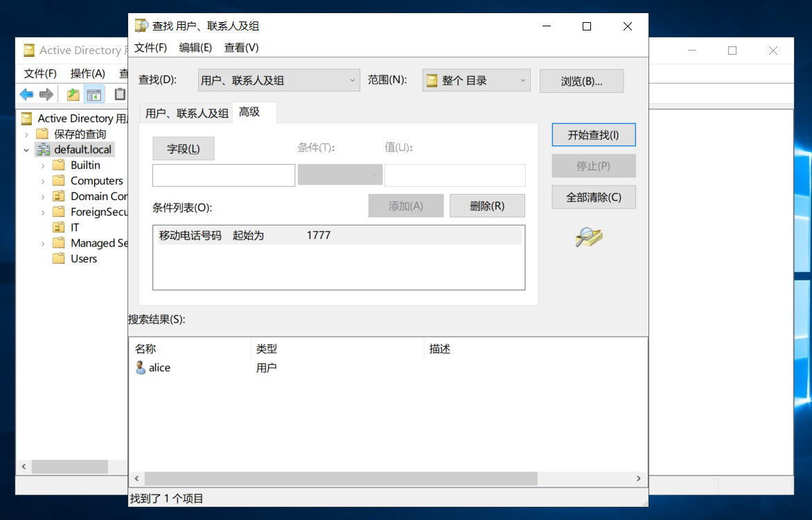The width and height of the screenshot is (812, 520).
Task: Collapse the default.local tree node
Action: click(x=26, y=150)
